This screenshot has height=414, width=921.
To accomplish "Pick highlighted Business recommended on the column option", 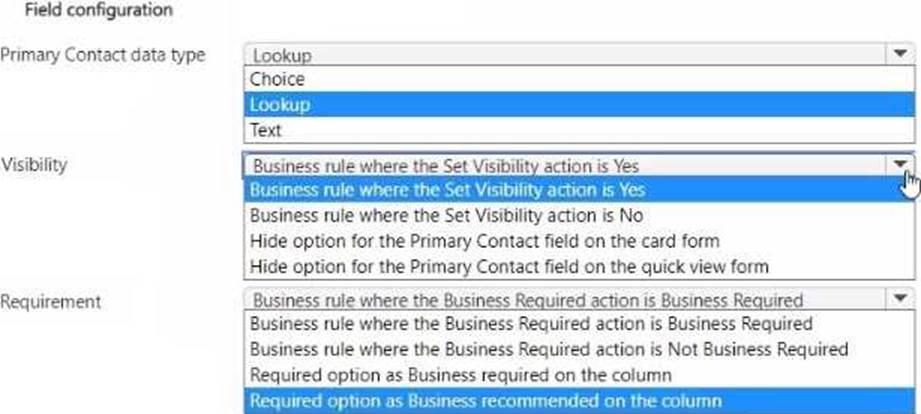I will (x=485, y=402).
